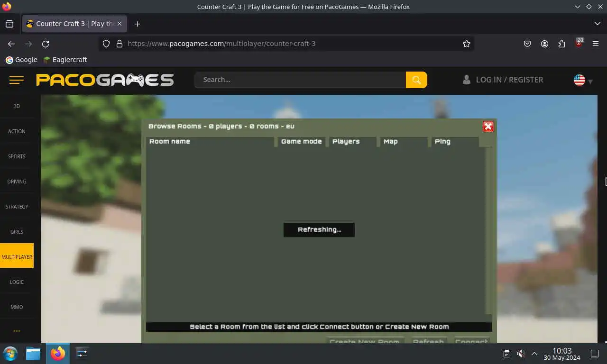This screenshot has width=607, height=364.
Task: Open the Google bookmark
Action: tap(21, 60)
